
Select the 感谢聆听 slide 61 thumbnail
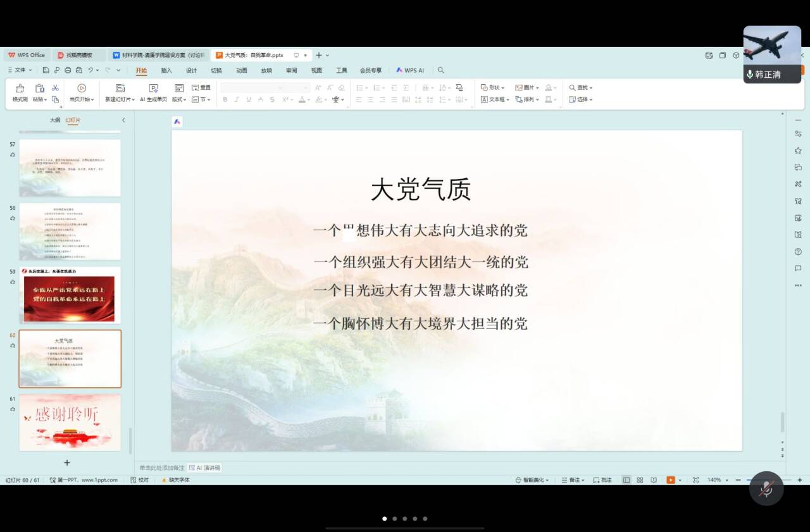click(x=70, y=422)
